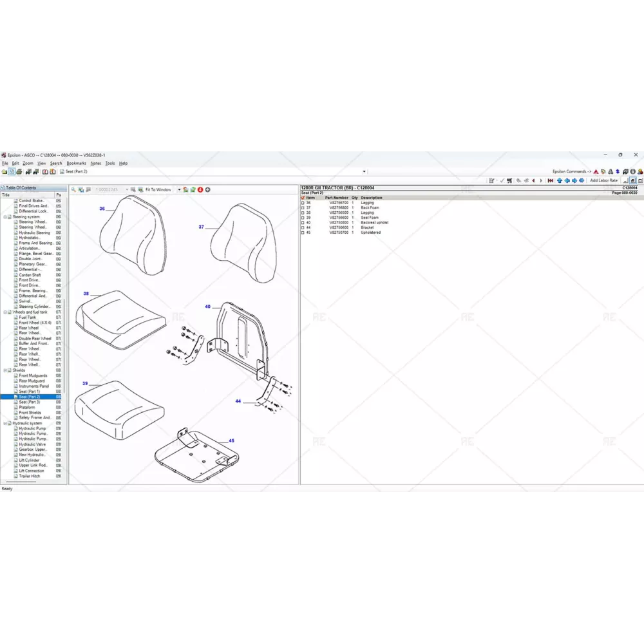
Task: Select the checkbox for item 45 Upholstered
Action: [303, 232]
